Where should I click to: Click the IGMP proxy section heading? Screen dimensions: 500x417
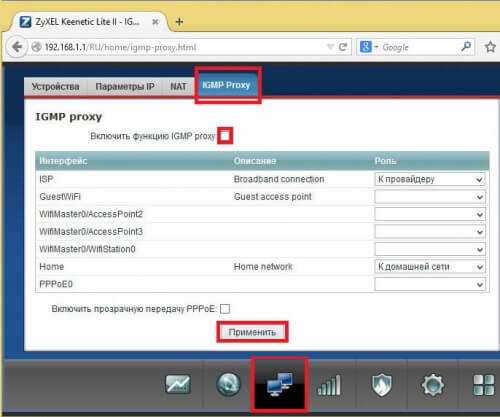[x=69, y=117]
